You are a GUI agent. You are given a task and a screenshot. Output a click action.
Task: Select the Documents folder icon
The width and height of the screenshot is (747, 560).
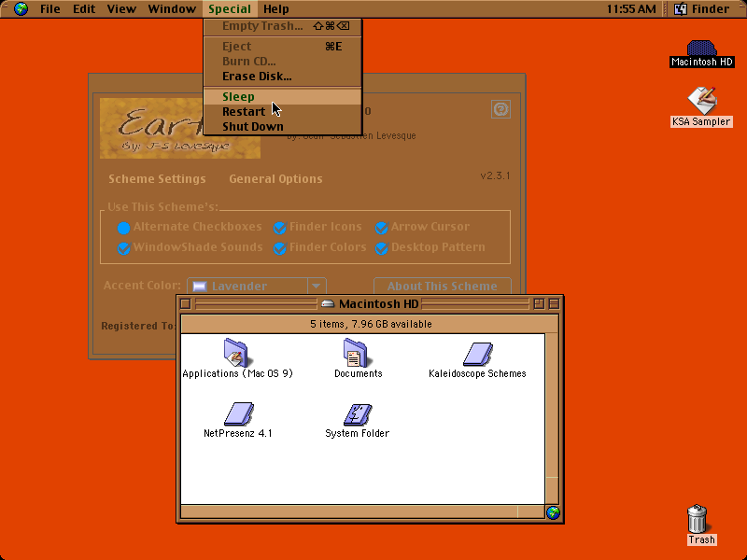(x=356, y=353)
